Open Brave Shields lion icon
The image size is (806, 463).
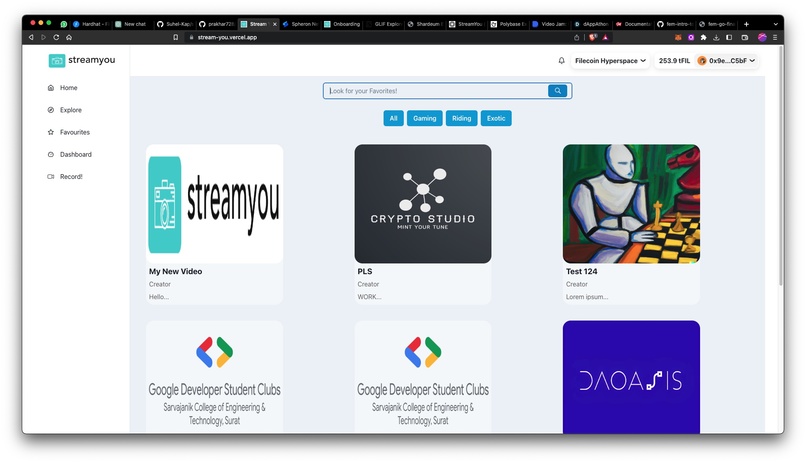[x=593, y=37]
